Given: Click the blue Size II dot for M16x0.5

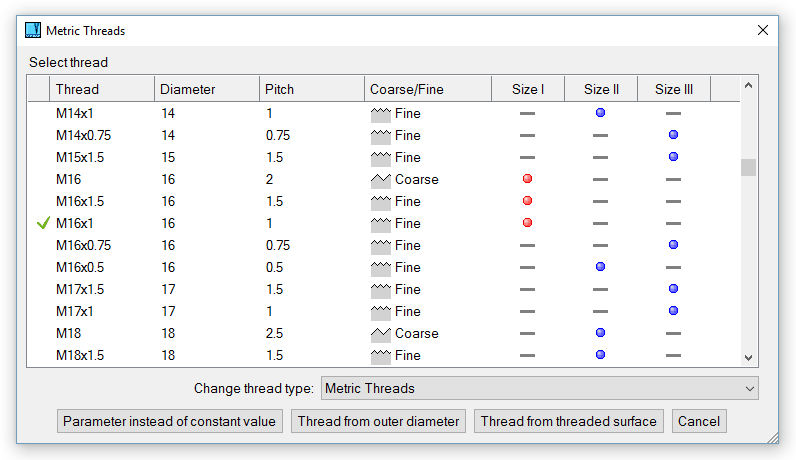Looking at the screenshot, I should click(600, 267).
